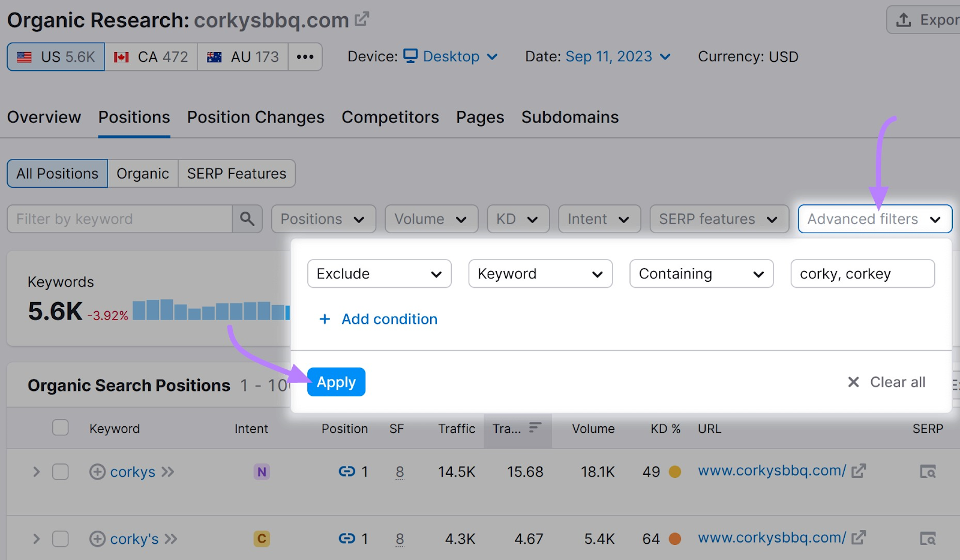Click the add icon beside corky's
This screenshot has width=960, height=560.
click(x=97, y=539)
